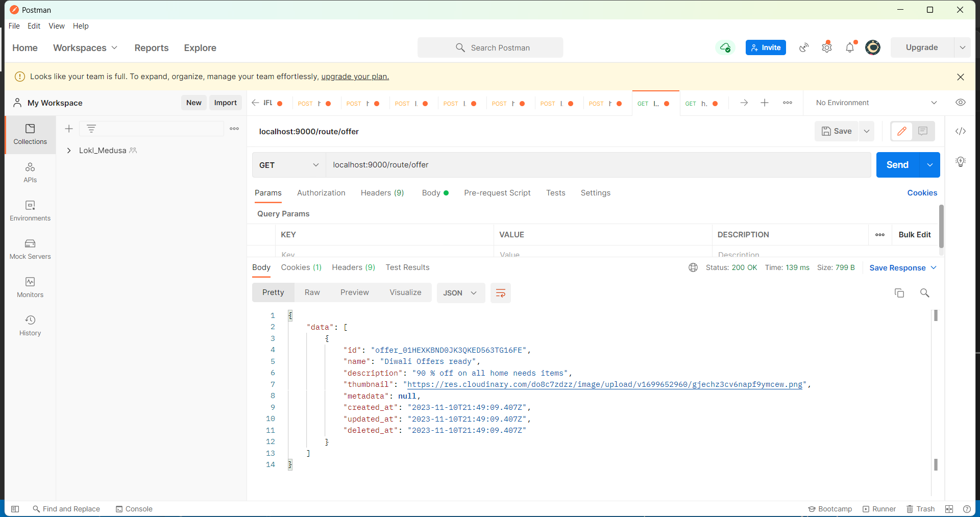Open the GET request method dropdown

tap(288, 164)
